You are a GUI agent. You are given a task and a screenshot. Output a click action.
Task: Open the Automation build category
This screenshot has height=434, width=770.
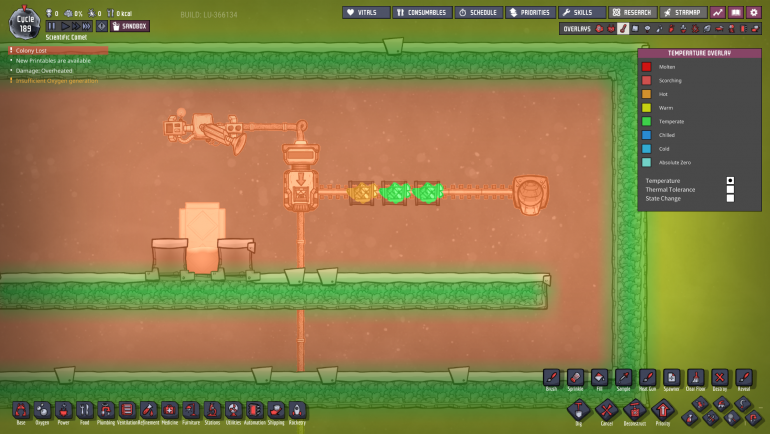pyautogui.click(x=254, y=410)
